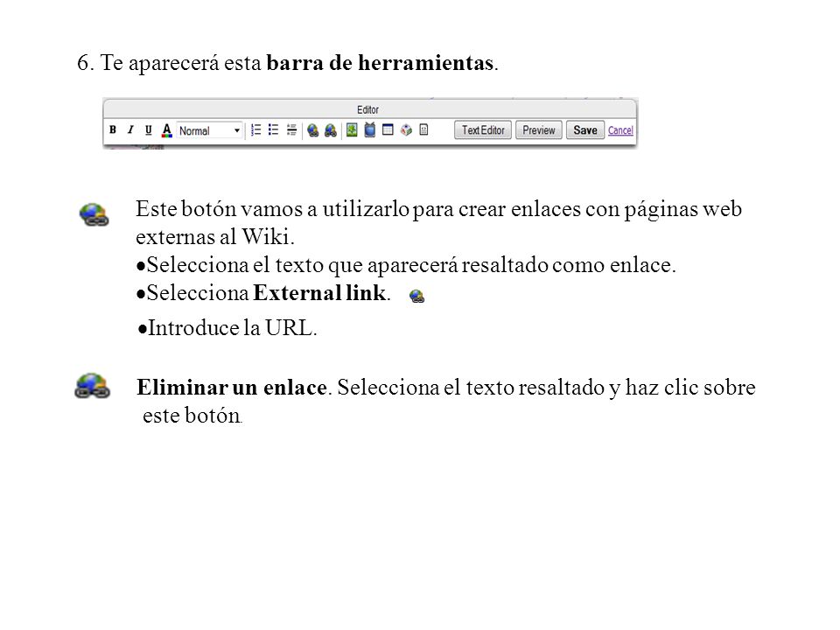The width and height of the screenshot is (840, 630).
Task: Click the Editor title bar
Action: 369,109
